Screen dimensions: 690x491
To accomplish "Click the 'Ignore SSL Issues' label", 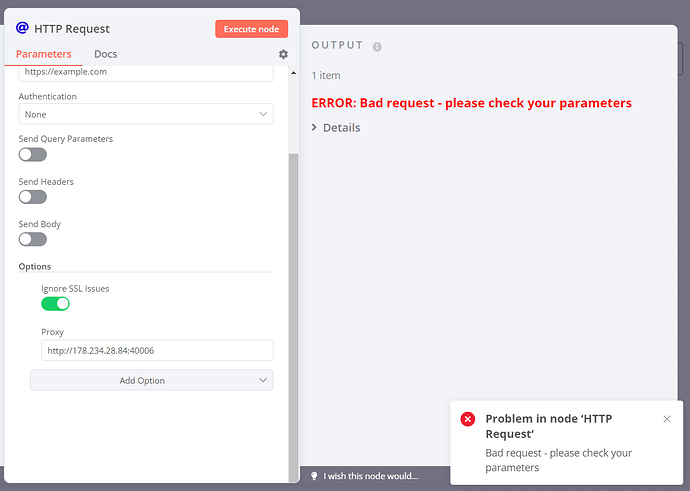I will (75, 289).
